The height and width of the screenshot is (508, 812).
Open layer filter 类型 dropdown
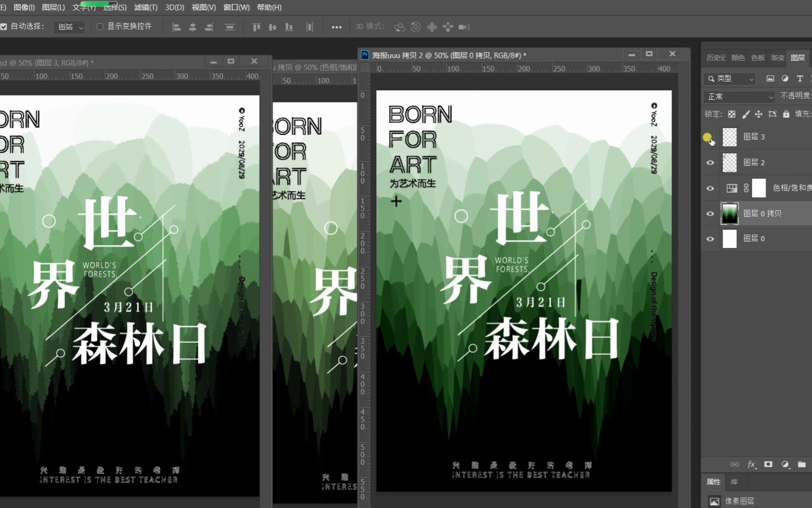730,79
